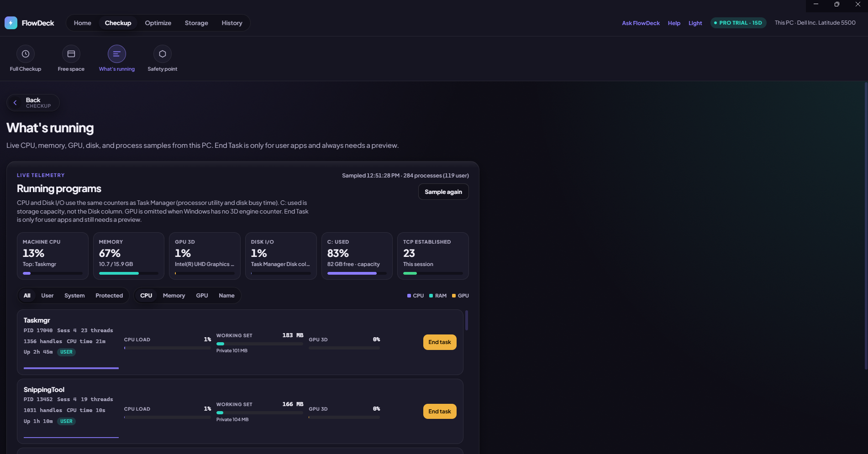Click the 'PID 17040' text

(x=38, y=330)
